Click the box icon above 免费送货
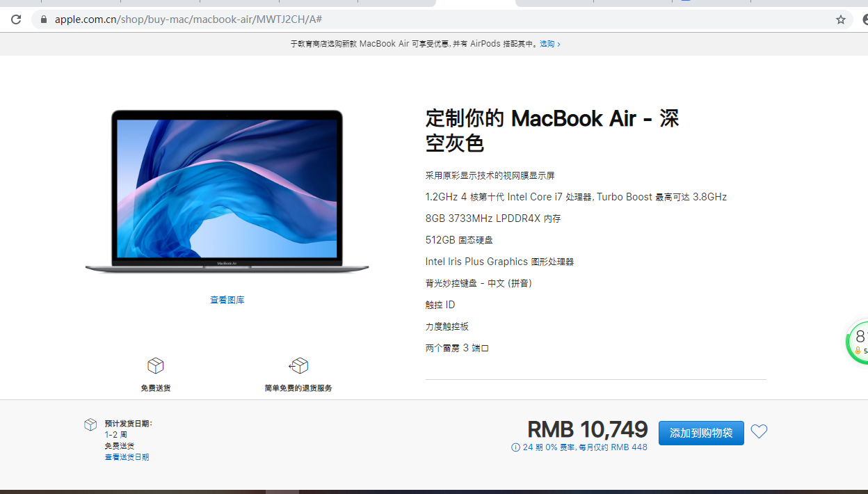 [x=155, y=365]
